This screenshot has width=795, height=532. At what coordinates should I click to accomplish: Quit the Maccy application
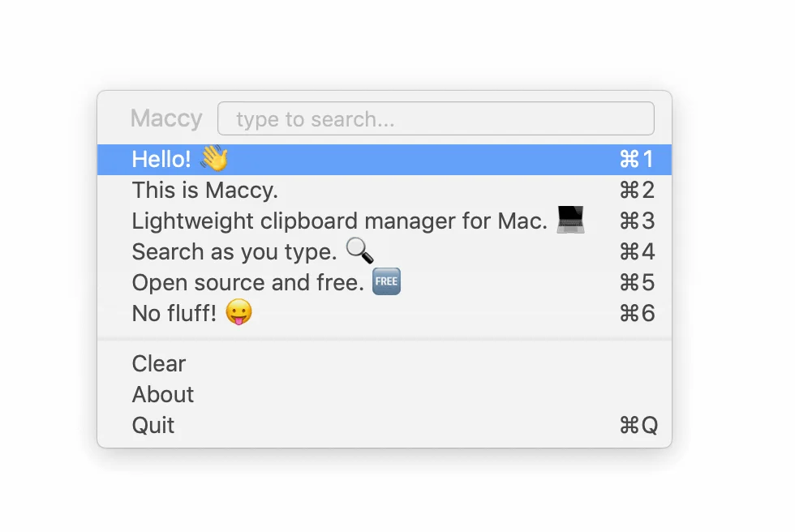[153, 425]
